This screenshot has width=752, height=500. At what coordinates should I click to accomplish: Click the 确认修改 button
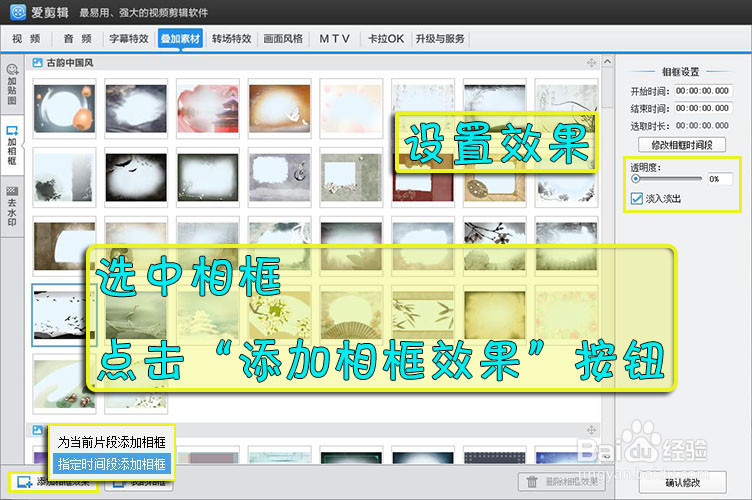(x=682, y=483)
